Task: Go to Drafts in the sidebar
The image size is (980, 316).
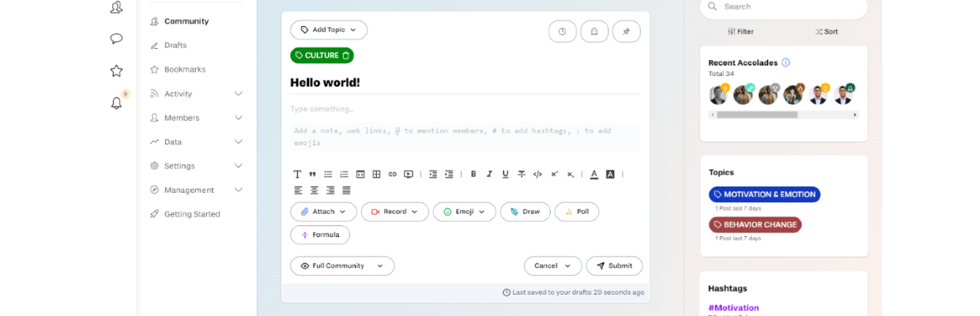Action: tap(175, 45)
